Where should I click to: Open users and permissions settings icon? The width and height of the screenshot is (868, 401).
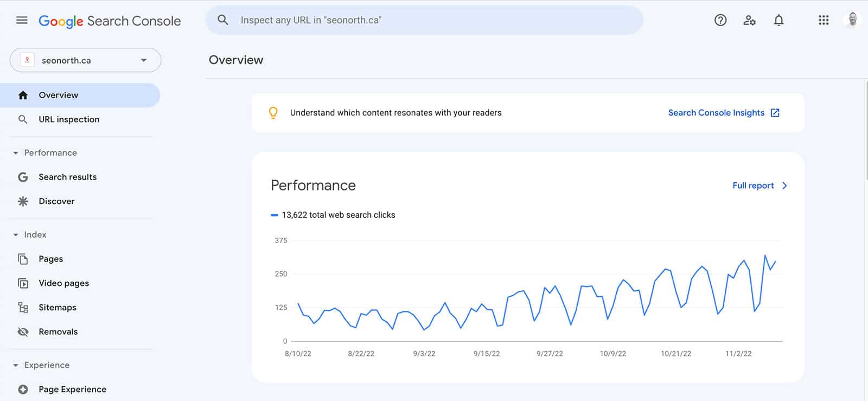tap(750, 20)
